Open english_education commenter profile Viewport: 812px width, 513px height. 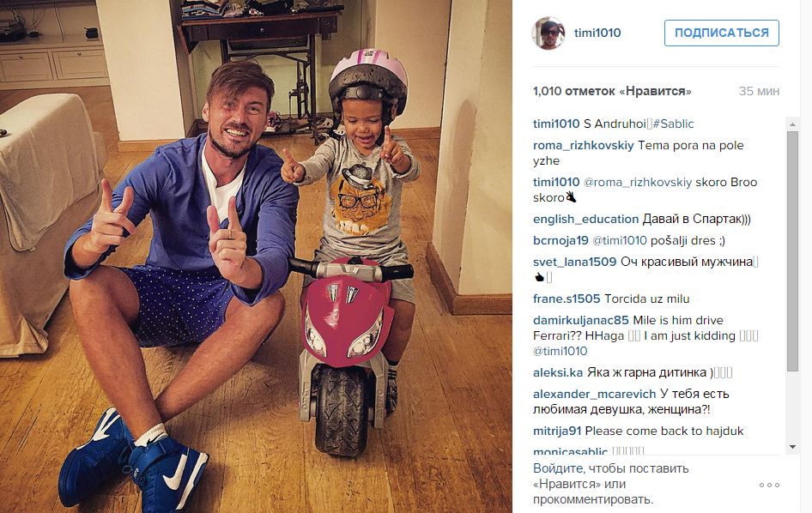(585, 219)
